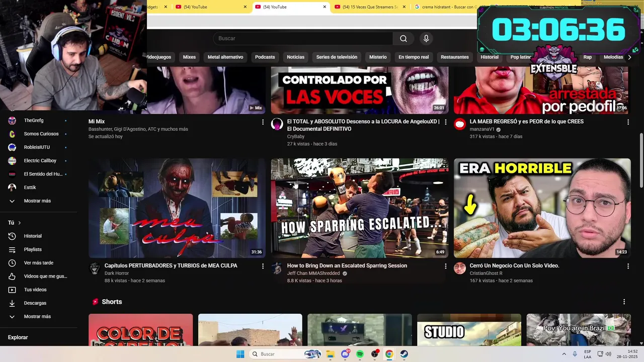Play the ERA HORRIBLE thumbnail video

coord(542,208)
